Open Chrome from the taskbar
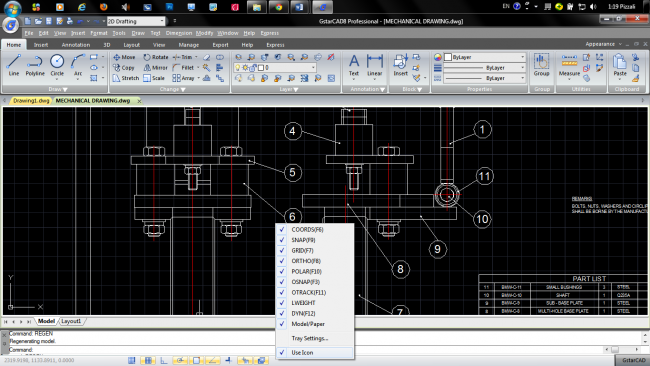The width and height of the screenshot is (650, 366). (x=279, y=7)
